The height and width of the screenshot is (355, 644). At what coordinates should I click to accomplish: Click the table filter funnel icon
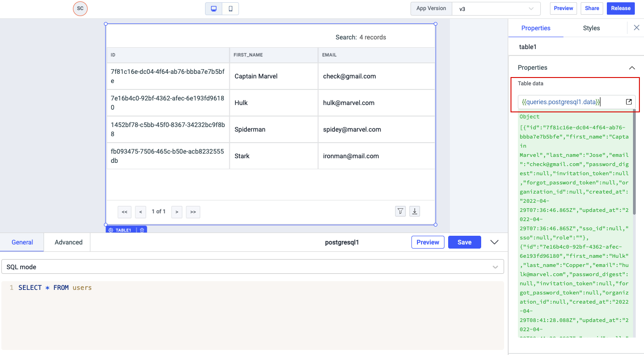pos(400,211)
